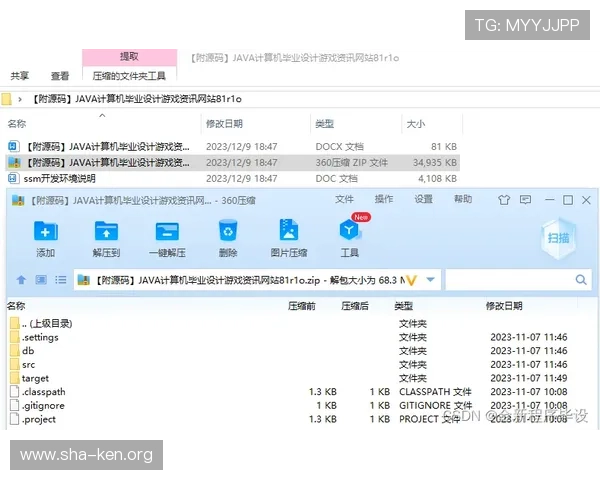Click the DOCX file icon in Explorer
This screenshot has width=600, height=480.
coord(13,146)
